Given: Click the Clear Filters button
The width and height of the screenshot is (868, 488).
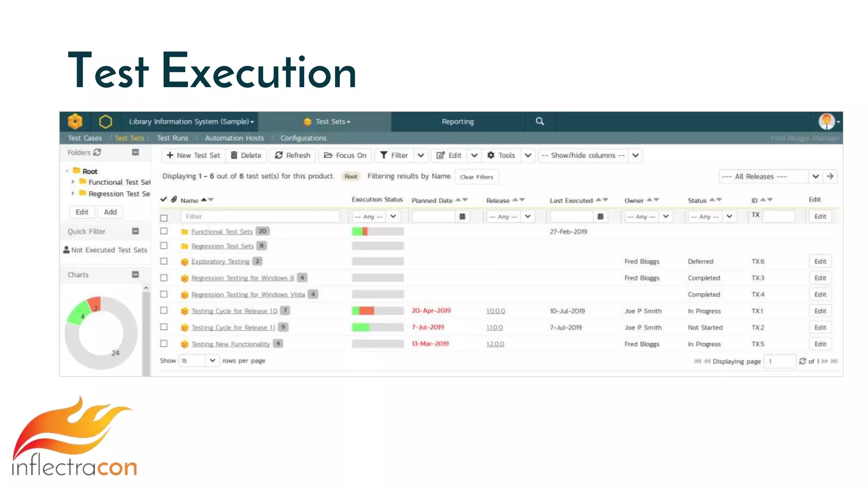Looking at the screenshot, I should point(477,177).
